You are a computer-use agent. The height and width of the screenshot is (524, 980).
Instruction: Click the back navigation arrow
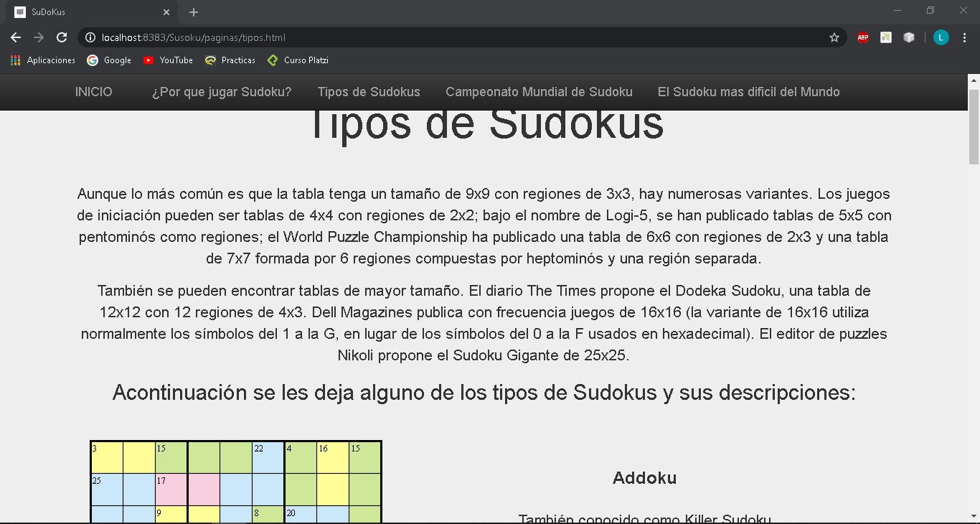pos(15,37)
